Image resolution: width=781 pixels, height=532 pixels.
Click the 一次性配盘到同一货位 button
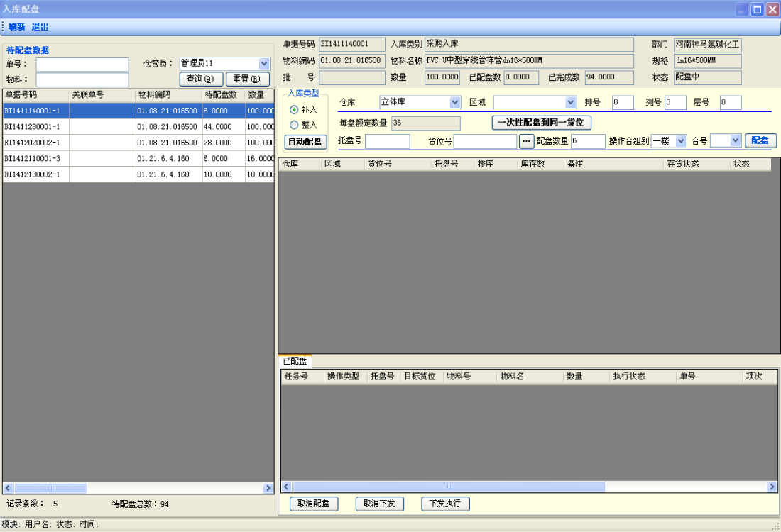pyautogui.click(x=541, y=122)
